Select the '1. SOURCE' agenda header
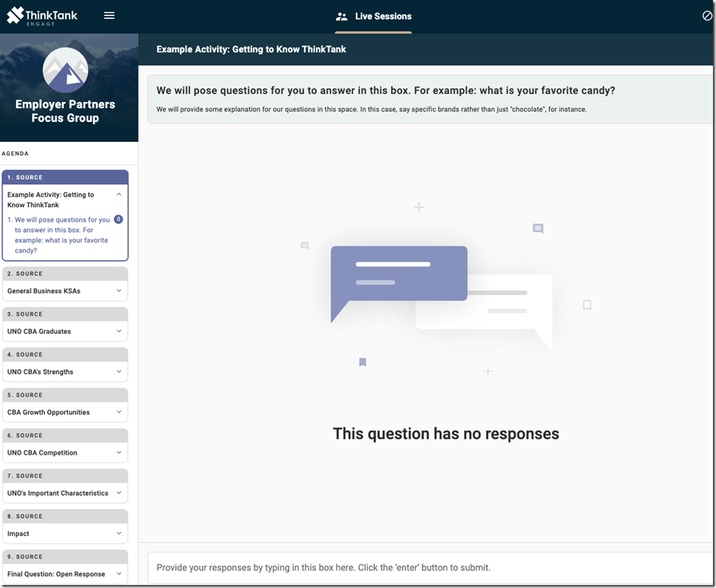Viewport: 716px width, 588px height. 66,177
